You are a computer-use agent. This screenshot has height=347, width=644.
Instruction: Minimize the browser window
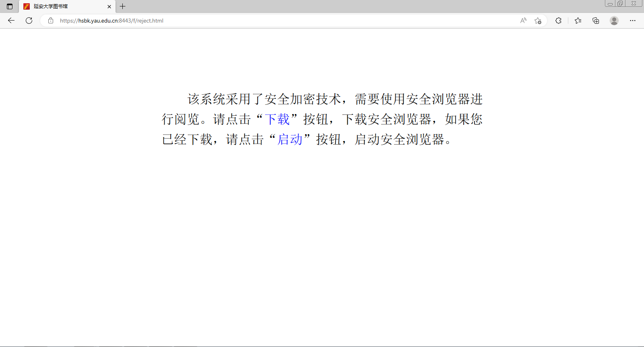pyautogui.click(x=610, y=4)
